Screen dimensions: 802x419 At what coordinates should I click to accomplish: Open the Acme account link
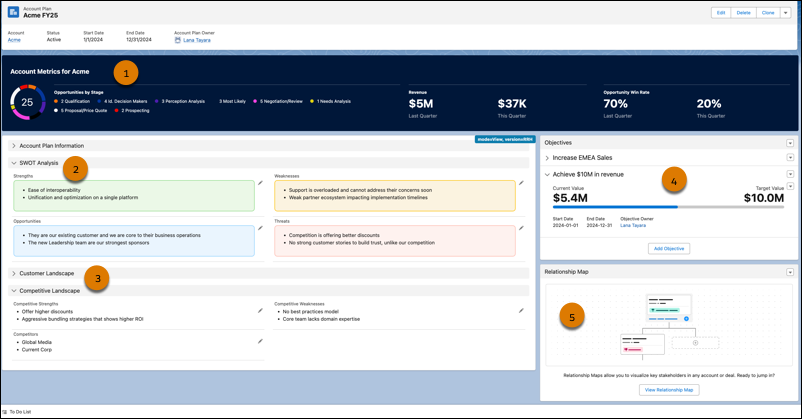(x=14, y=40)
